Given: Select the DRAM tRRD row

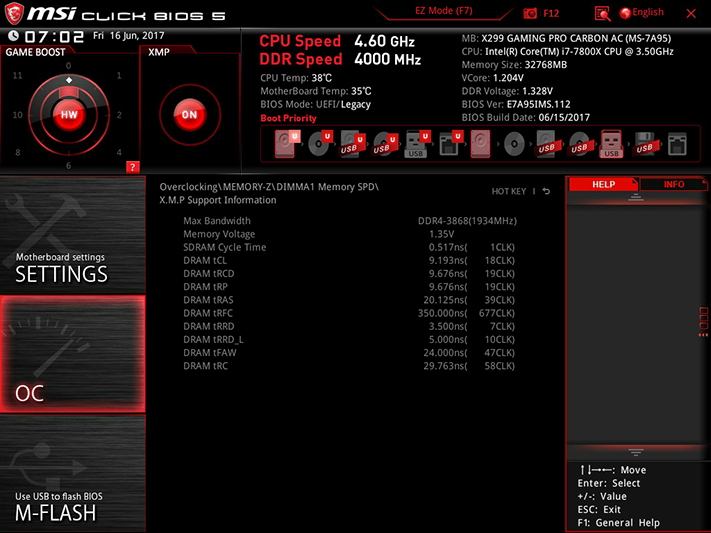Looking at the screenshot, I should click(349, 326).
